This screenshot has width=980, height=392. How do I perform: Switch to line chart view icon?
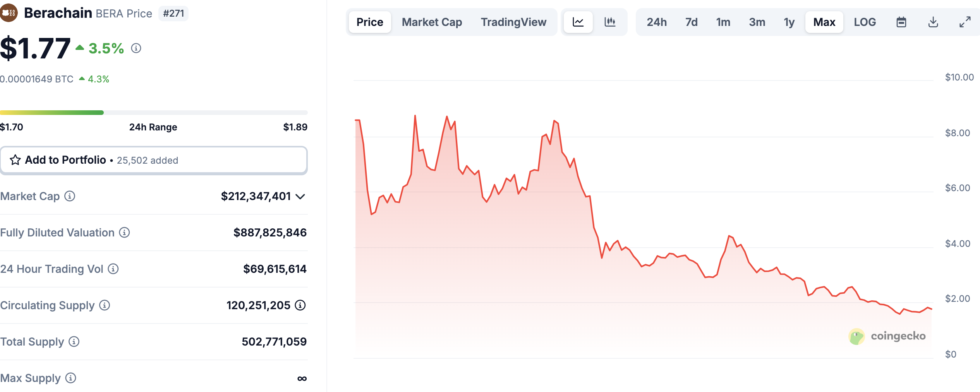click(x=578, y=22)
